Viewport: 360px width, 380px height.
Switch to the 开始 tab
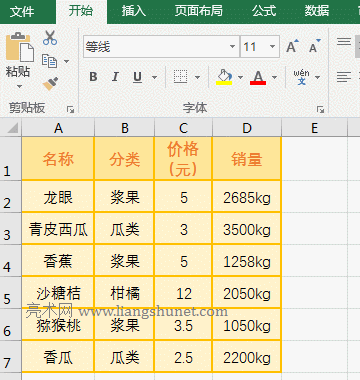click(81, 11)
